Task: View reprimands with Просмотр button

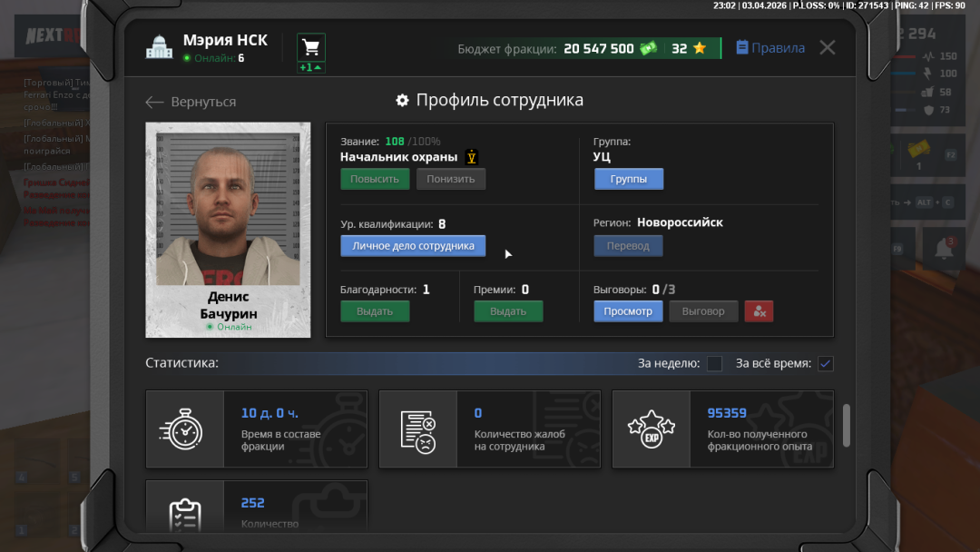Action: pos(628,311)
